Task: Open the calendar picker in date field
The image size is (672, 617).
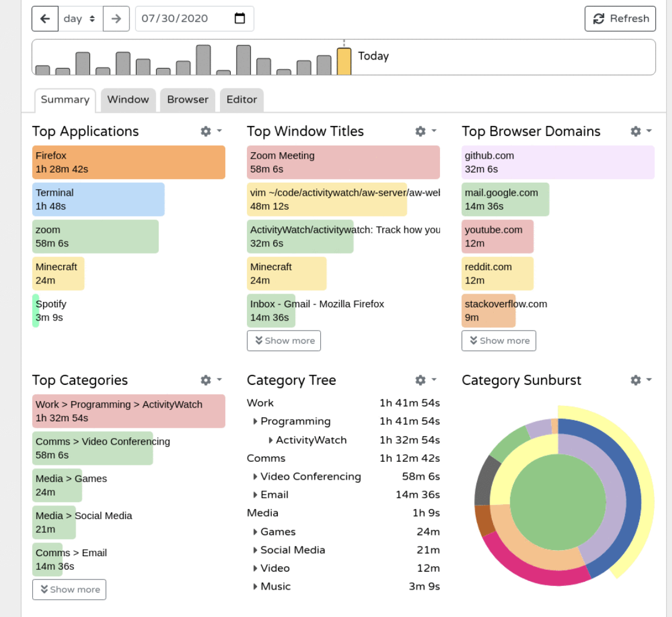Action: point(240,18)
